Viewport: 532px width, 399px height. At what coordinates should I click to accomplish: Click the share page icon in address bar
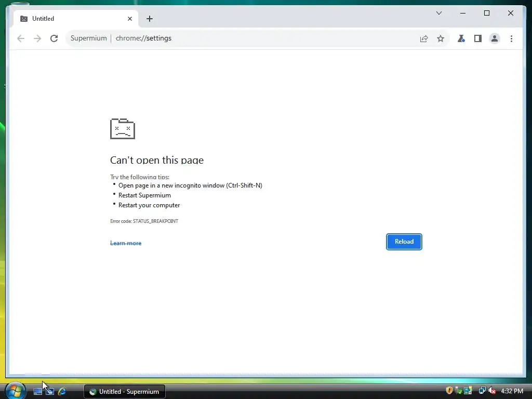(x=424, y=38)
